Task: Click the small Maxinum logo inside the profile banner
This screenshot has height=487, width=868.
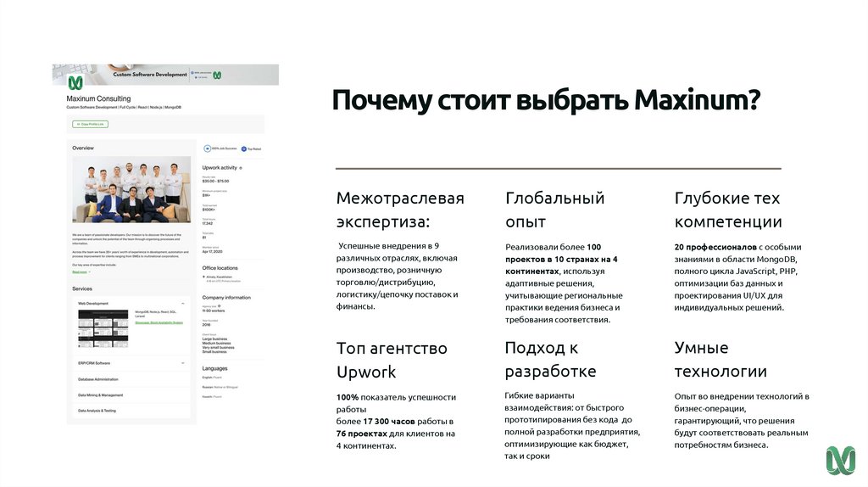Action: click(x=217, y=75)
